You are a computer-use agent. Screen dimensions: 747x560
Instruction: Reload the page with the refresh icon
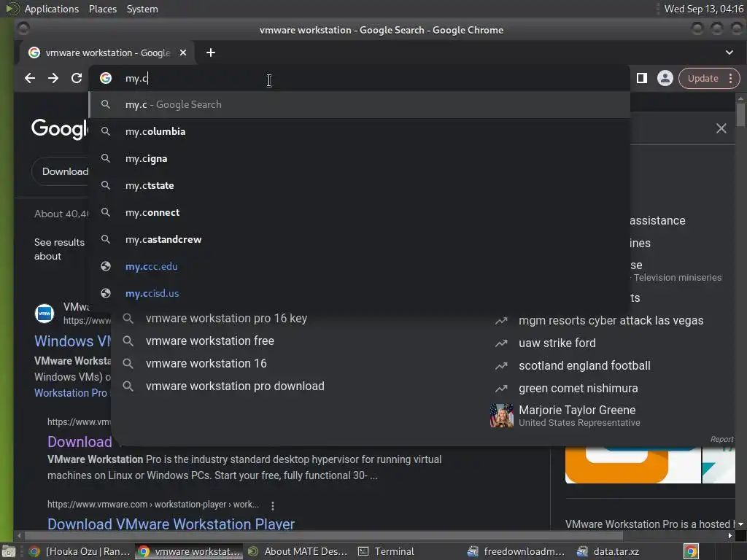[x=77, y=78]
